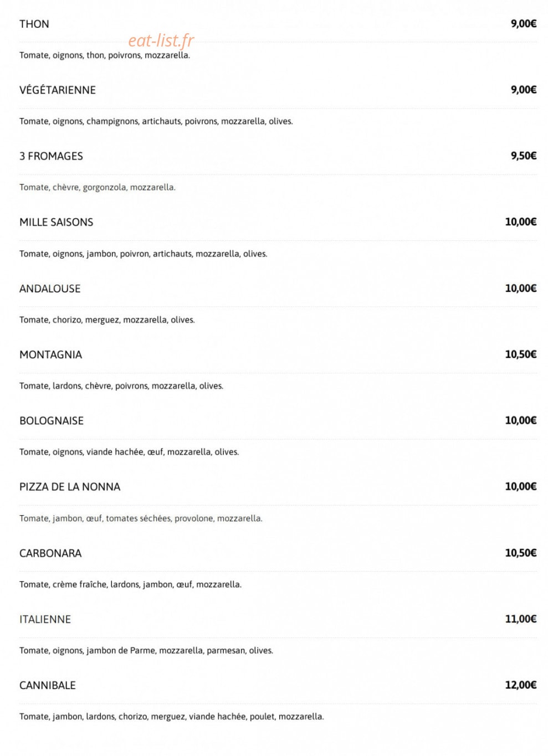Select the CARBONARA pizza heading
Screen dimensions: 548x756
(50, 553)
